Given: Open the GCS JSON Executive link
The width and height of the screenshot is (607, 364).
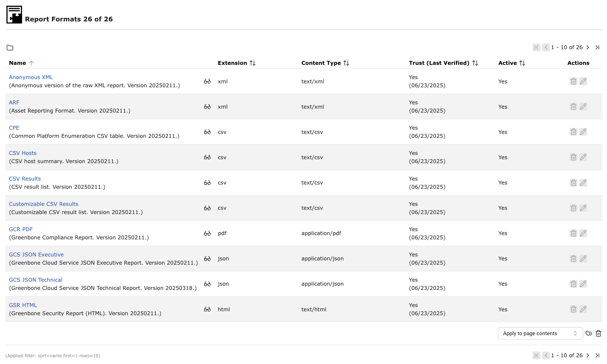Looking at the screenshot, I should point(36,255).
